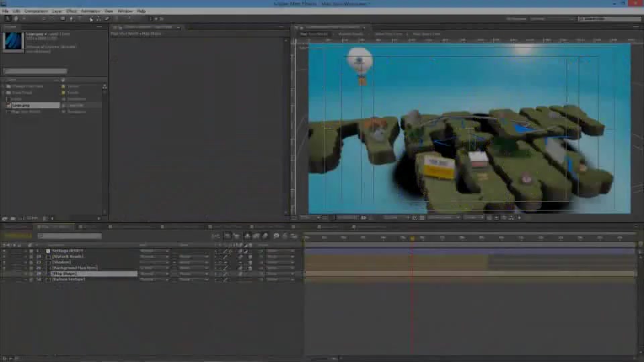Toggle visibility of [Map Shape] layer

pyautogui.click(x=4, y=274)
